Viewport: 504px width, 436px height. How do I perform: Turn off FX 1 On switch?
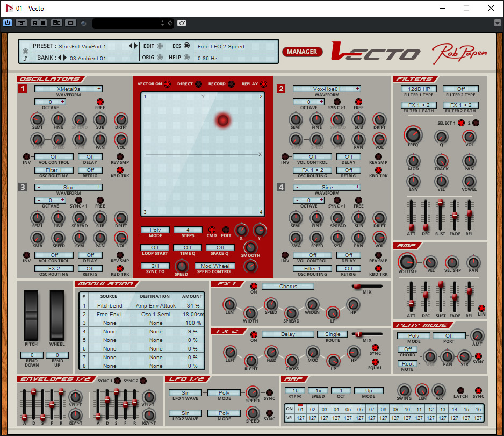[254, 287]
